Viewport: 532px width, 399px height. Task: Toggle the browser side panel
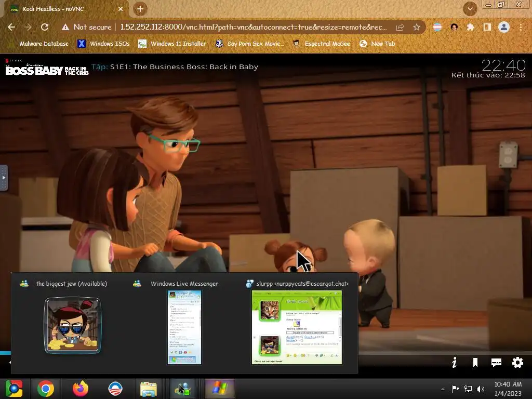tap(487, 27)
